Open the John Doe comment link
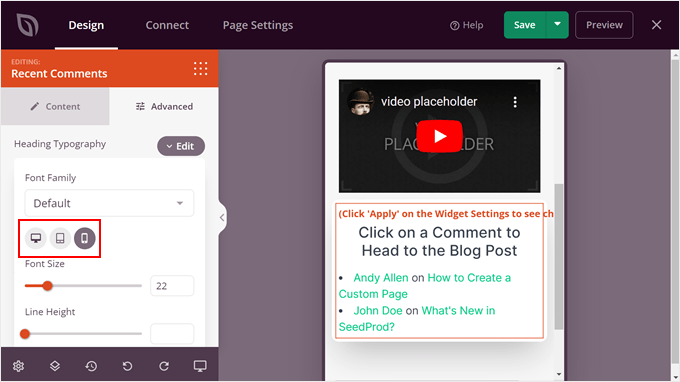680x382 pixels. point(378,310)
